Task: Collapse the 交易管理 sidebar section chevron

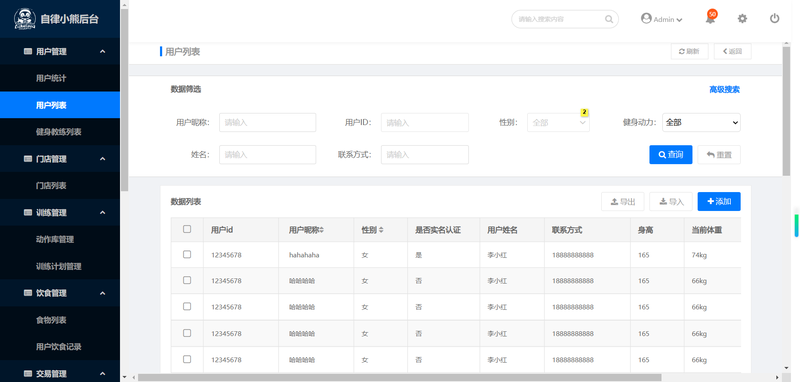Action: click(x=103, y=374)
